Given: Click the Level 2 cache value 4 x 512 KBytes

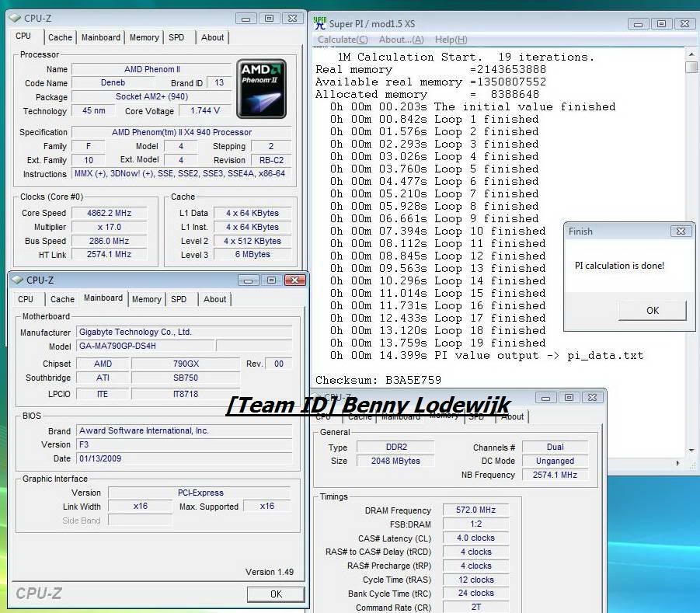Looking at the screenshot, I should 252,241.
